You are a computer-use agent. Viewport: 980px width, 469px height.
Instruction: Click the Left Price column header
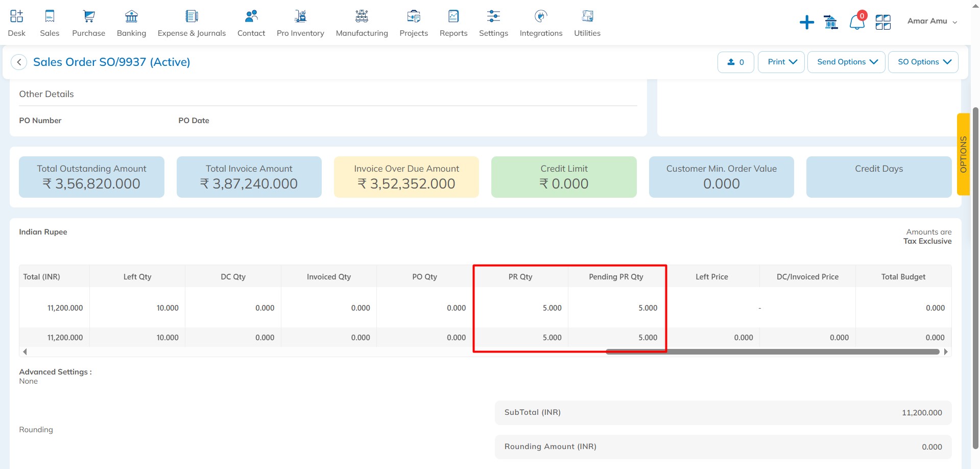(712, 276)
